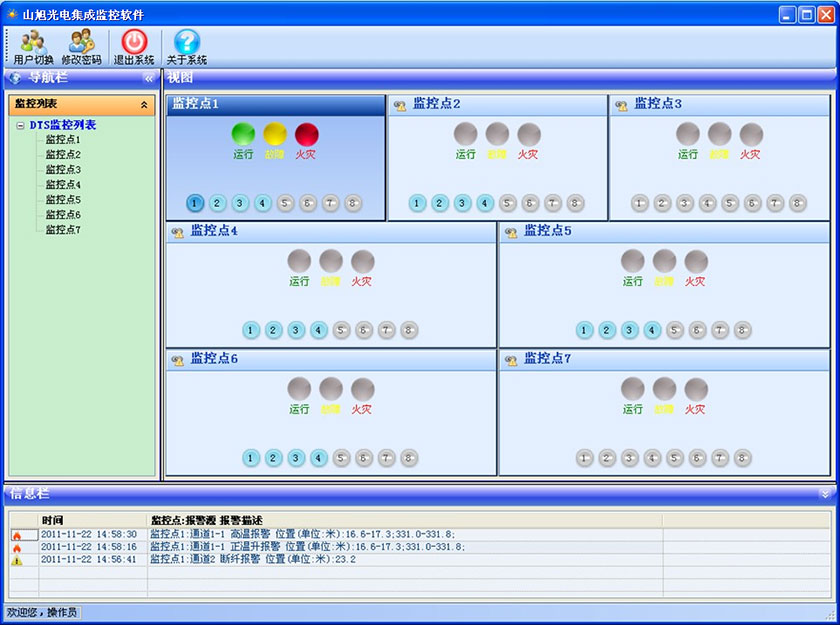Screen dimensions: 840x625
Task: Select channel 3 button in 监控点6 panel
Action: [x=296, y=458]
